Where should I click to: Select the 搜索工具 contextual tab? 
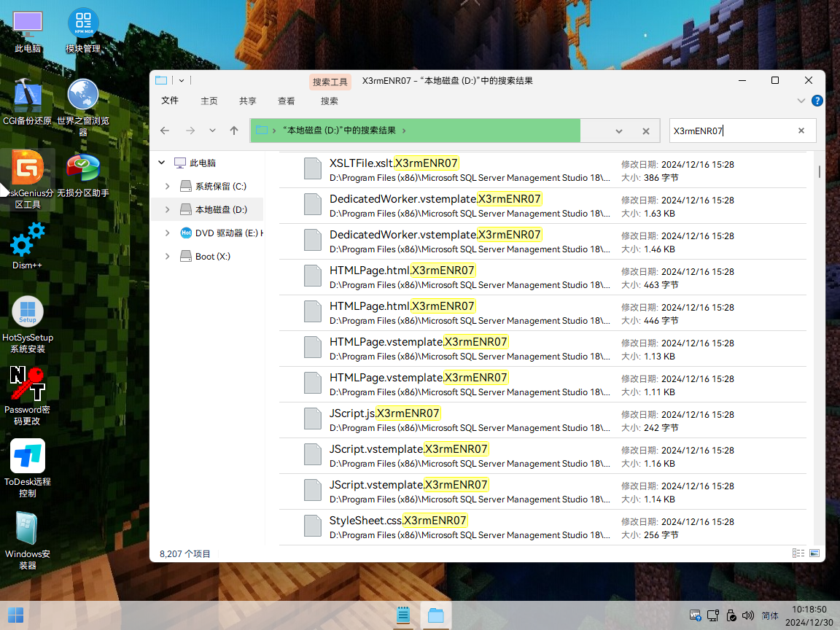click(x=330, y=82)
